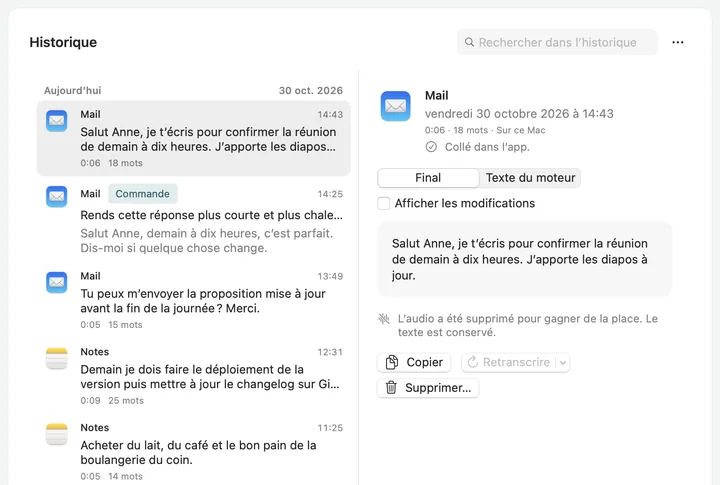Select entry 'Tu peux m'envoyer la proposition'

[x=193, y=300]
